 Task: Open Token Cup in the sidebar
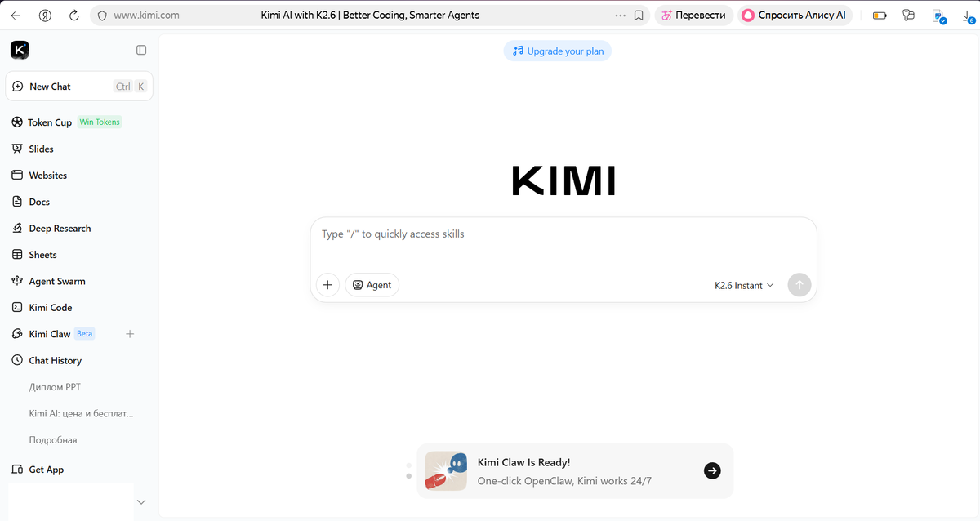tap(50, 122)
